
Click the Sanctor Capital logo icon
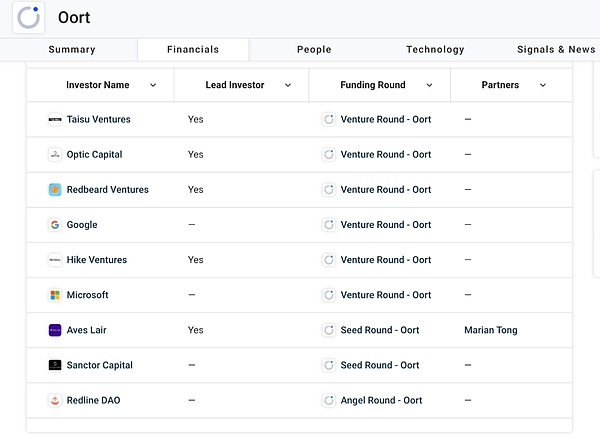coord(55,365)
